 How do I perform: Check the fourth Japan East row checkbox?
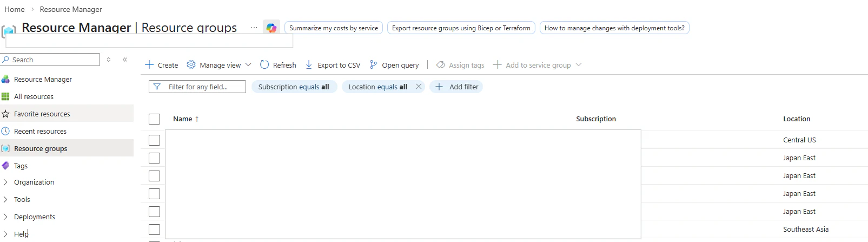tap(154, 212)
